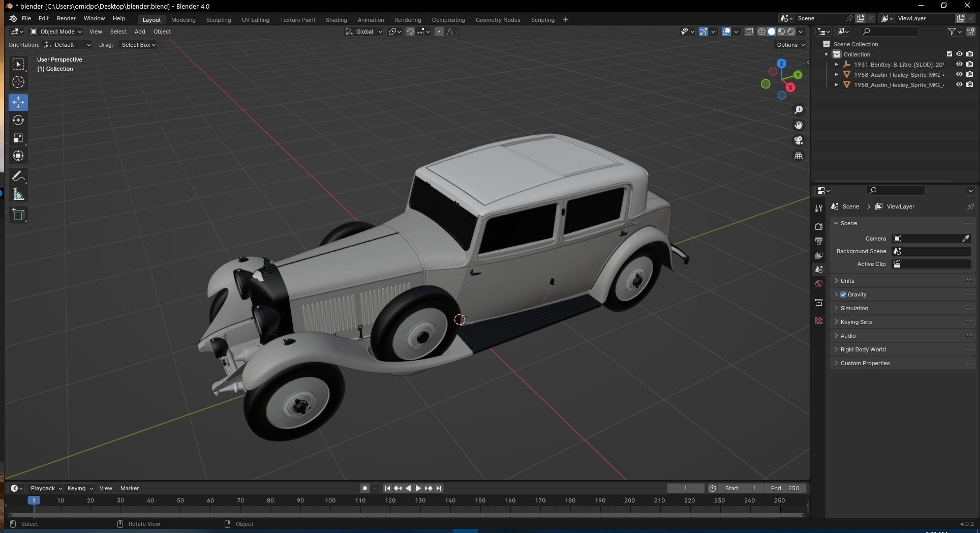Toggle pin in properties editor header
980x533 pixels.
(x=970, y=206)
